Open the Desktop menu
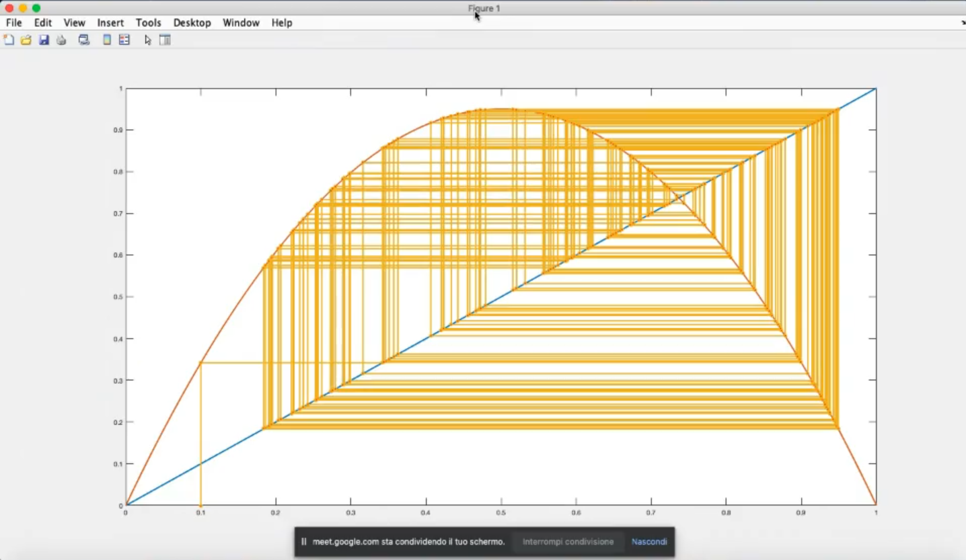Image resolution: width=966 pixels, height=560 pixels. pyautogui.click(x=192, y=23)
